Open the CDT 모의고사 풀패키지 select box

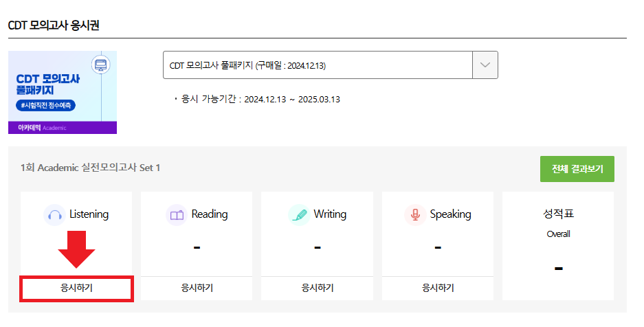point(330,65)
